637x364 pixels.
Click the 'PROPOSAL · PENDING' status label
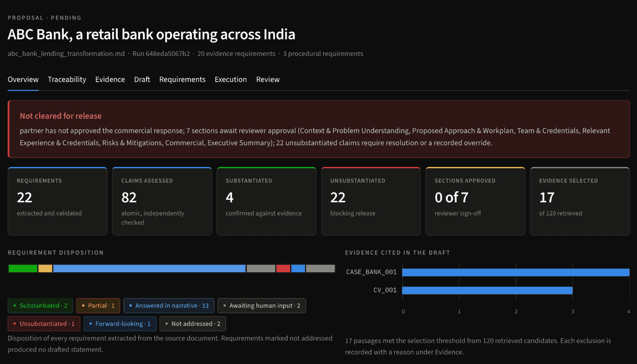[45, 18]
